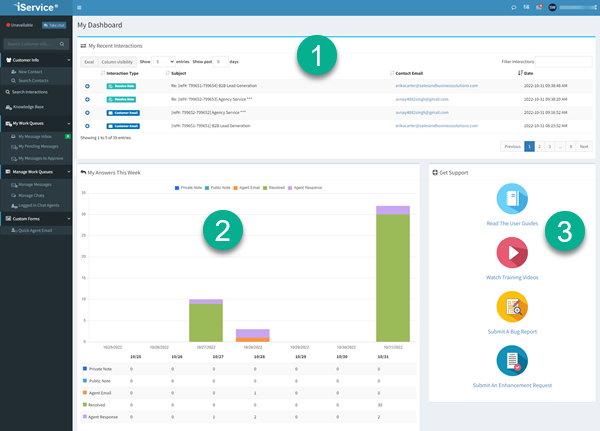Viewport: 600px width, 431px height.
Task: Sort by Interaction Type column
Action: pyautogui.click(x=120, y=73)
